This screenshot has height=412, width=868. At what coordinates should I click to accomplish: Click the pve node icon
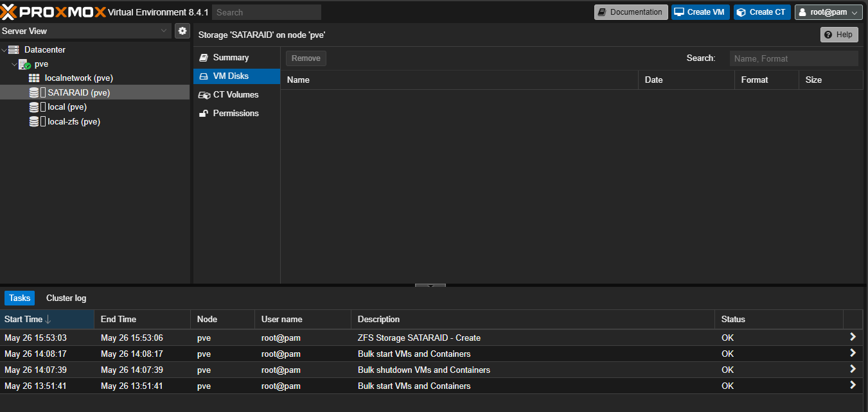24,64
